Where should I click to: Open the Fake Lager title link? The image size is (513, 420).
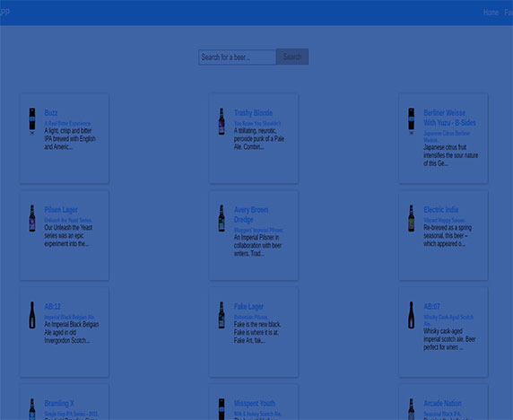point(248,306)
